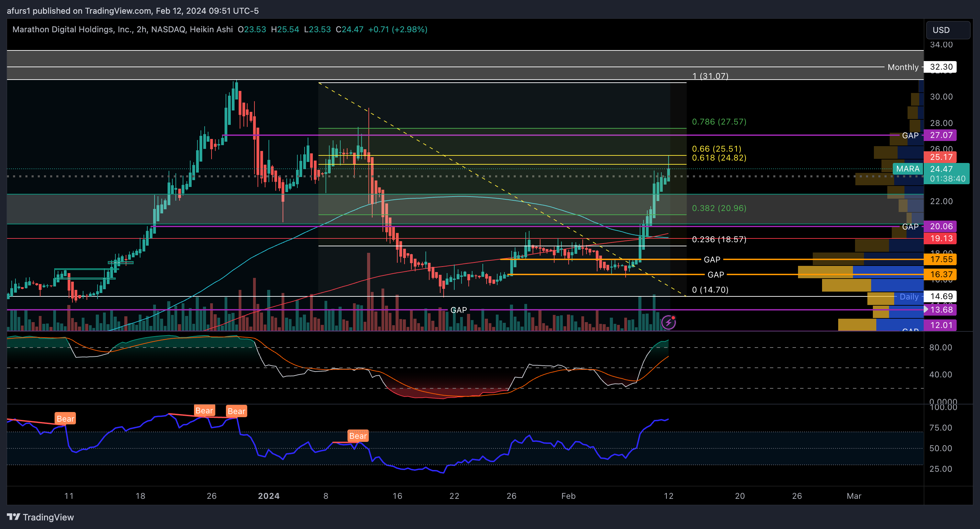Click the Mar label on time axis
The width and height of the screenshot is (980, 529).
tap(854, 496)
